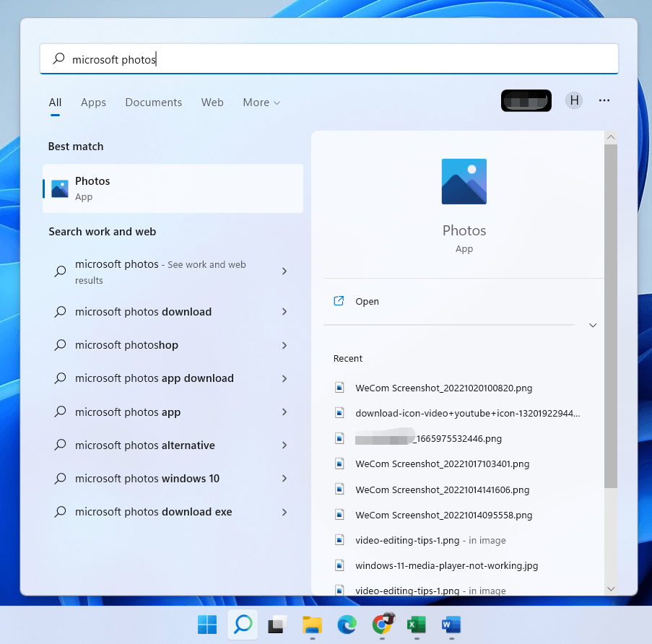This screenshot has height=644, width=652.
Task: Open the Windows Start menu
Action: 207,625
